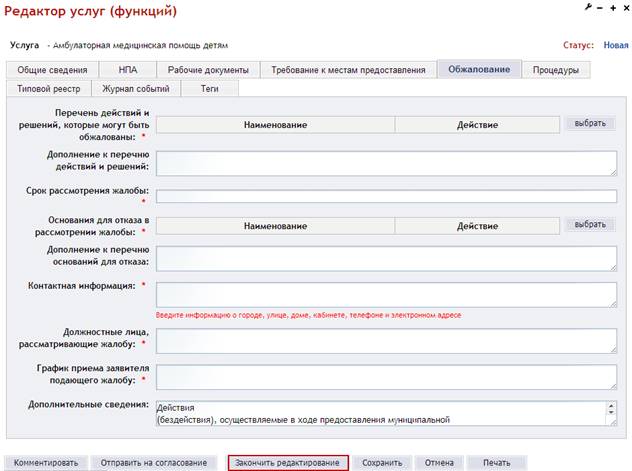This screenshot has height=471, width=632.
Task: Open the Журнал событий tab
Action: 136,89
